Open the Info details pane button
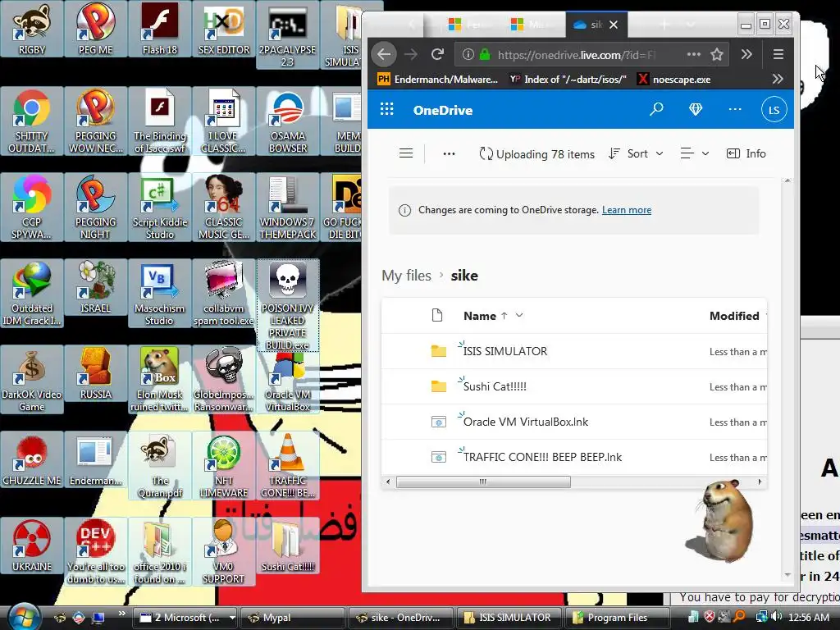 pos(746,153)
